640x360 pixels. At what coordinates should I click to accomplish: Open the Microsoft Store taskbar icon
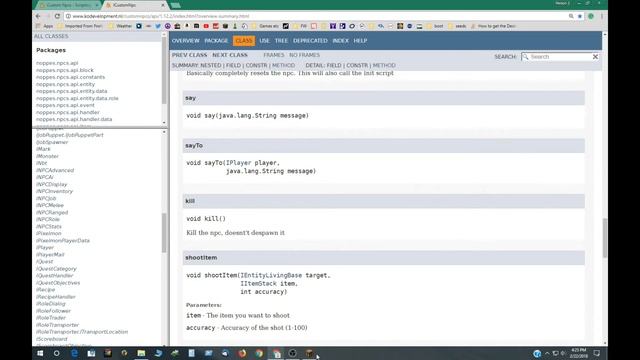point(91,353)
